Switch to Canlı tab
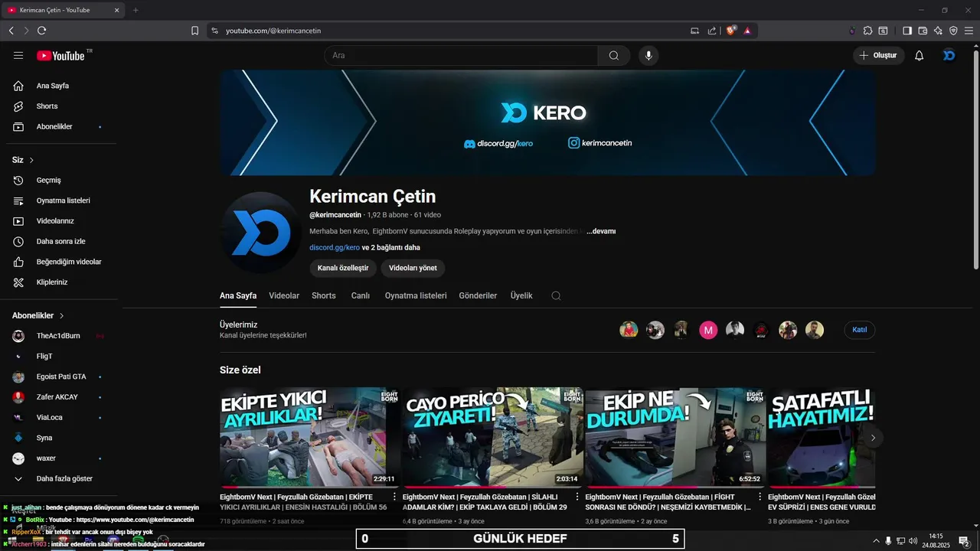 (361, 295)
